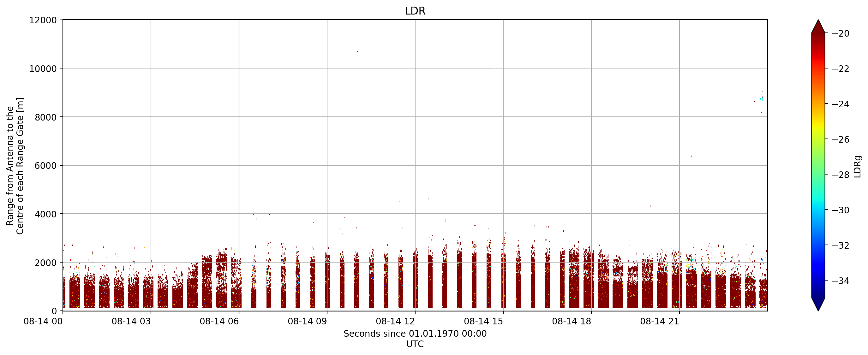
Task: Click the colorbar label "LDRg"
Action: [858, 166]
